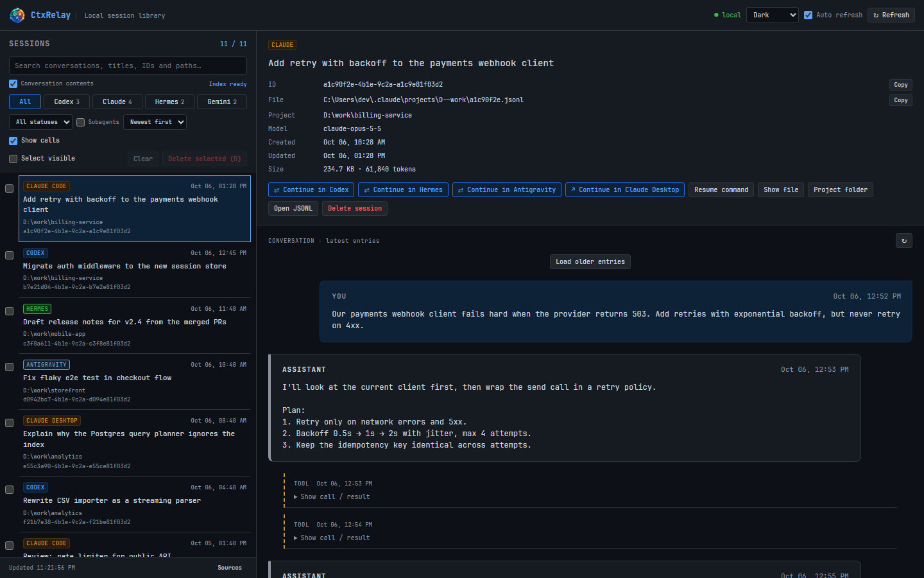
Task: Click the Open JSONL button
Action: pos(293,208)
